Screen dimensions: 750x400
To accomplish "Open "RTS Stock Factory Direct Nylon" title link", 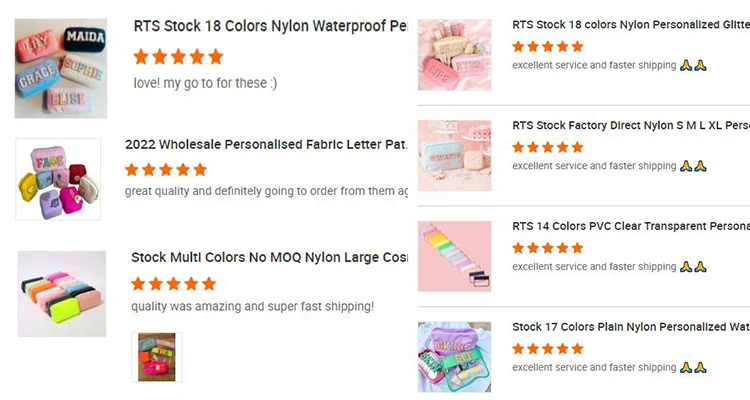I will click(x=630, y=126).
